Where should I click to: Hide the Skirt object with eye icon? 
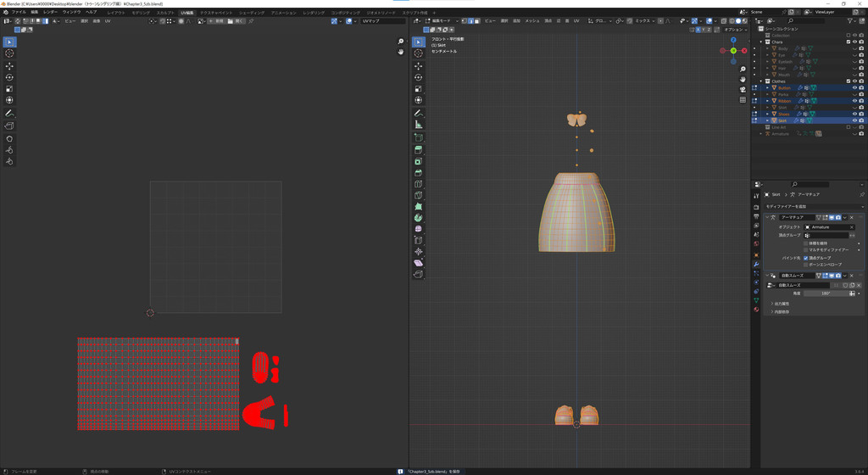854,120
